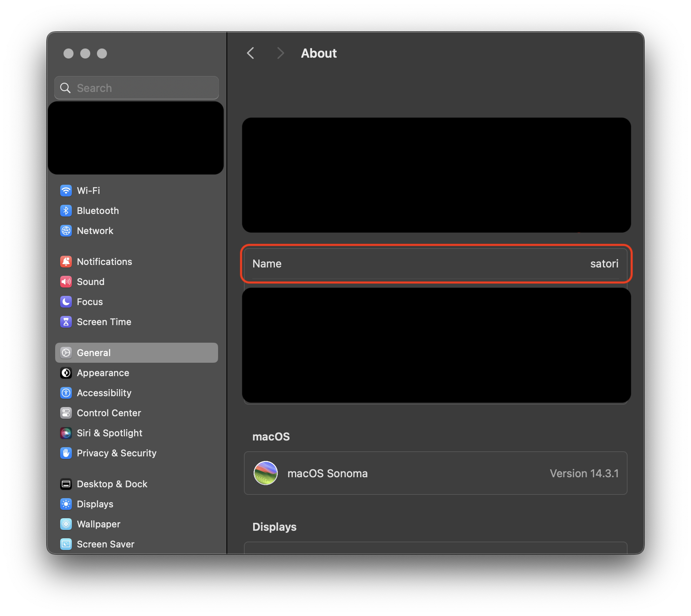Go back using the left chevron

click(x=251, y=53)
